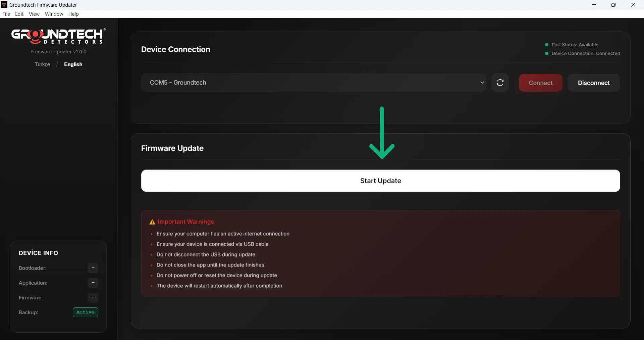The width and height of the screenshot is (644, 340).
Task: Switch language to Türkçe
Action: pos(42,64)
